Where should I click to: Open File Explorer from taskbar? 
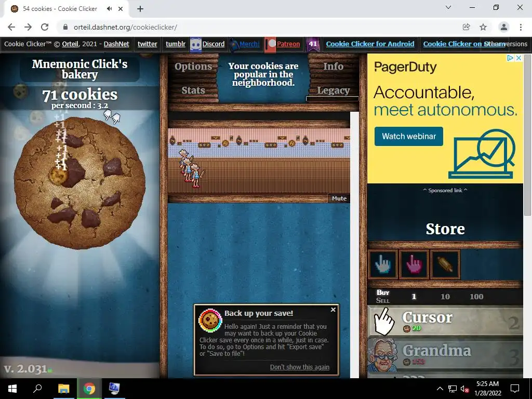(63, 389)
